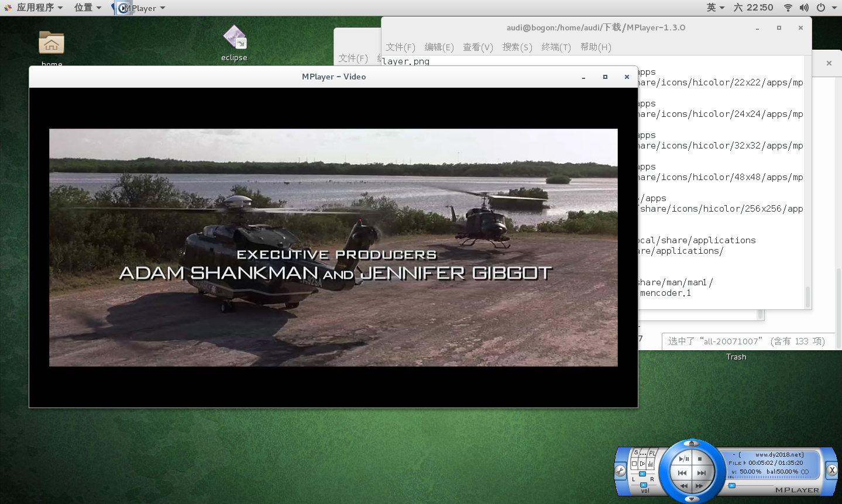
Task: Click the eject button atop the blue ring
Action: click(692, 443)
